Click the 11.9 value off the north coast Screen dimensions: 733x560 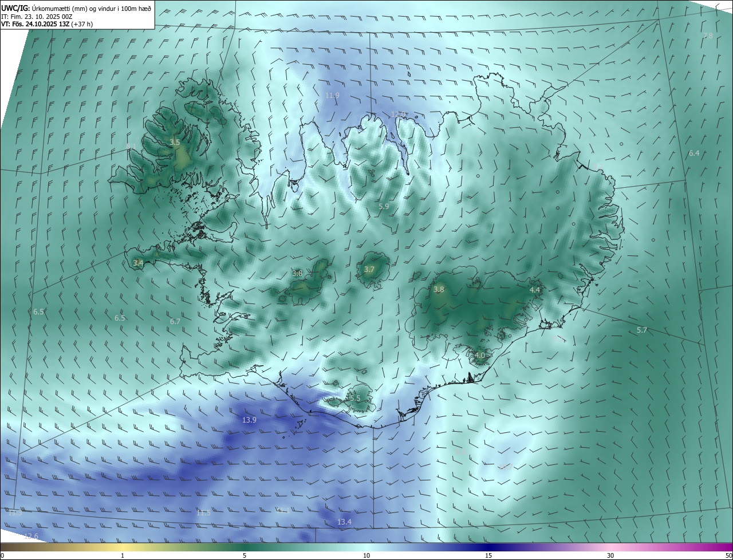click(332, 95)
